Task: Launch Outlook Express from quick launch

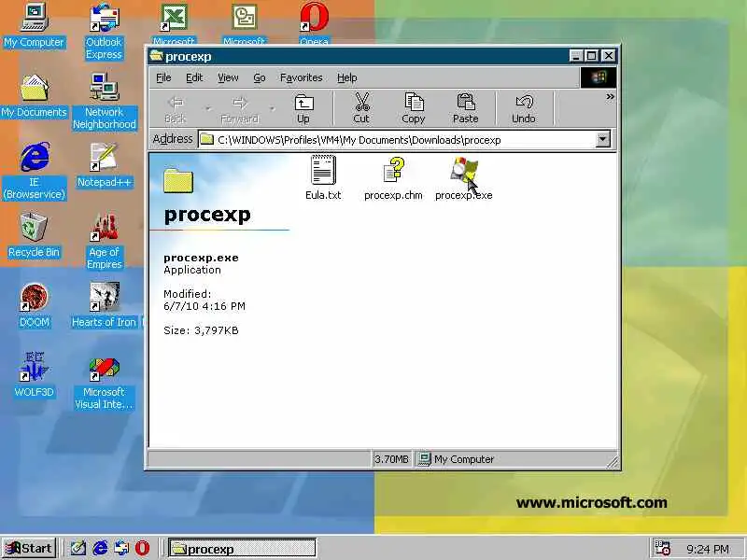Action: (x=121, y=548)
